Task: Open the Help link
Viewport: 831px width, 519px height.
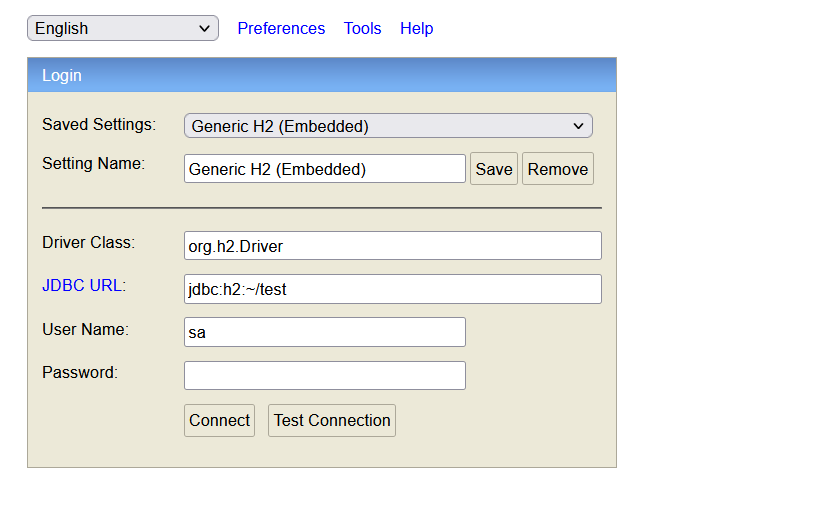Action: (x=416, y=28)
